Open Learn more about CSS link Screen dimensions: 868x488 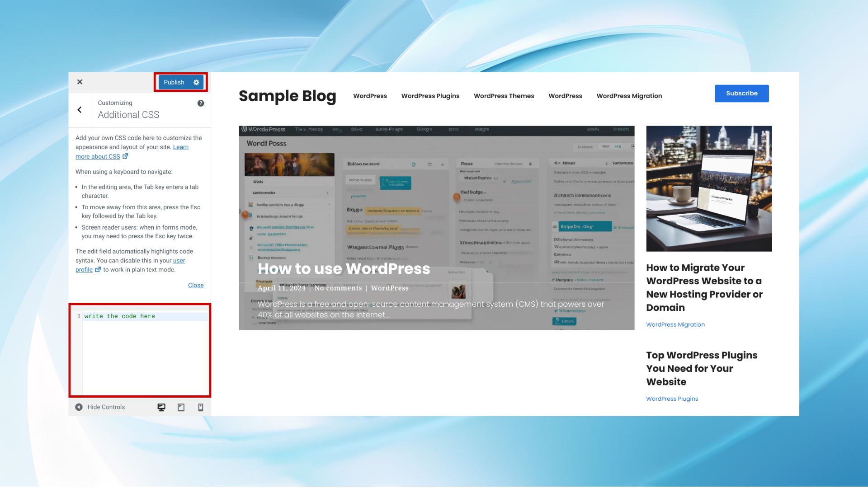coord(98,156)
